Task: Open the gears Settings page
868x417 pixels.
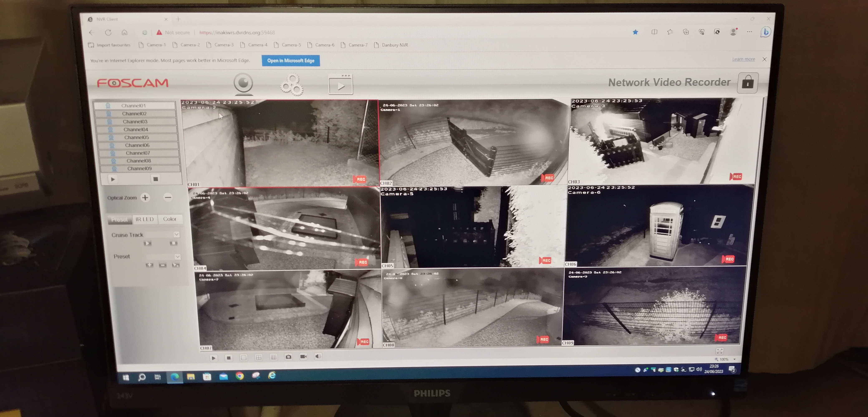Action: (292, 84)
